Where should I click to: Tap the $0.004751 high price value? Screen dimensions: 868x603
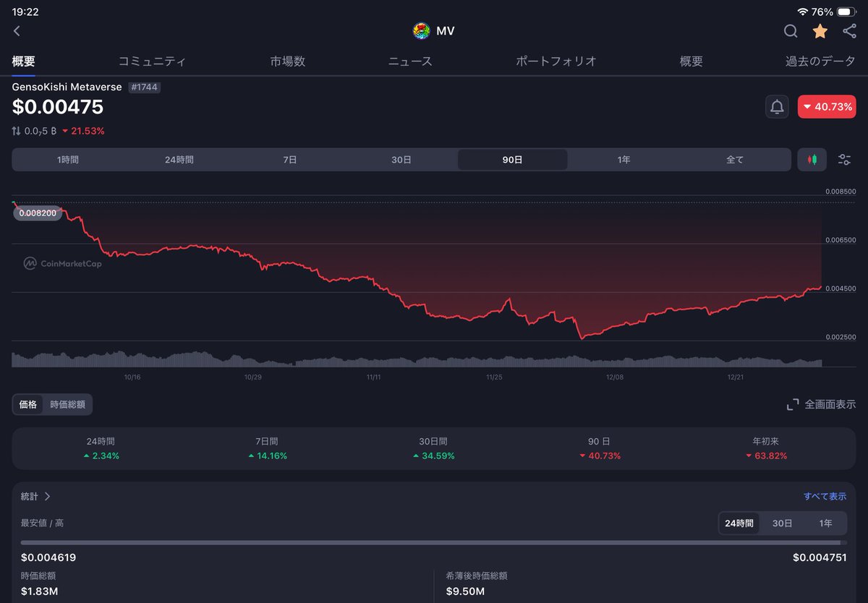(820, 557)
